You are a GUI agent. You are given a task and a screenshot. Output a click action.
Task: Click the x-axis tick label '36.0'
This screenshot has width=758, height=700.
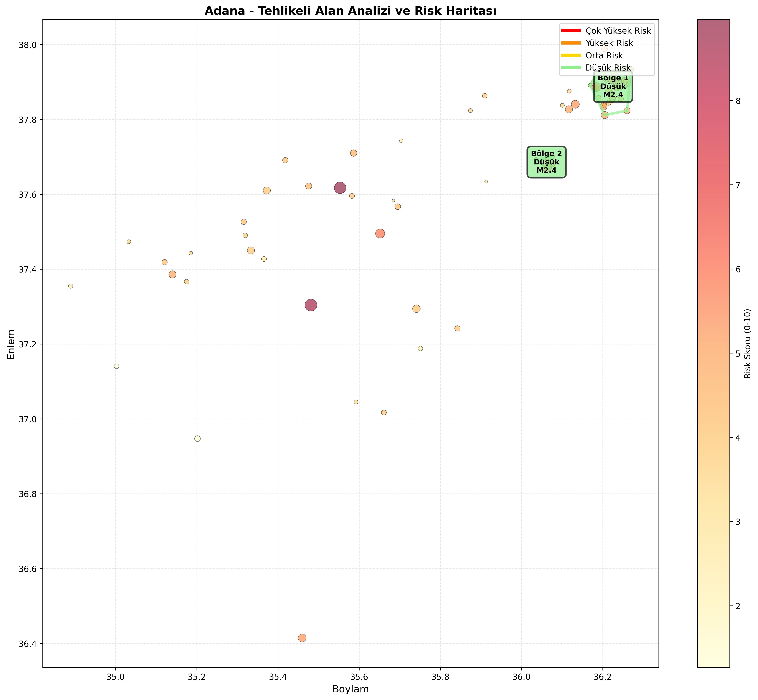(x=522, y=677)
